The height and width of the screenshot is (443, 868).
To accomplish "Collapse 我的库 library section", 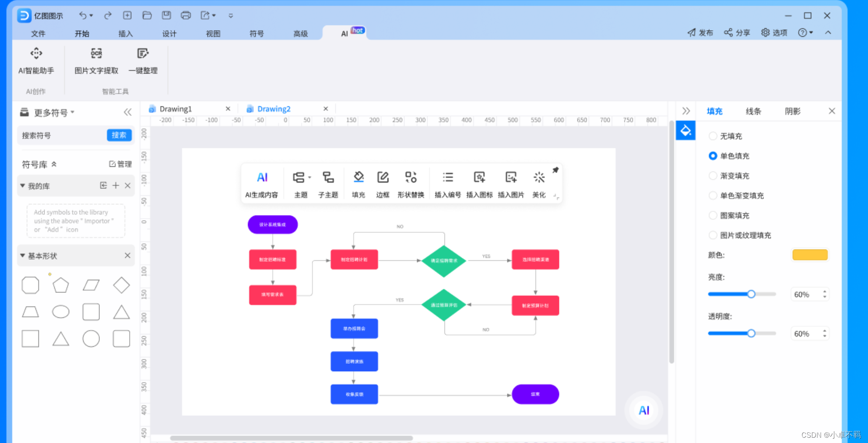I will pyautogui.click(x=22, y=186).
